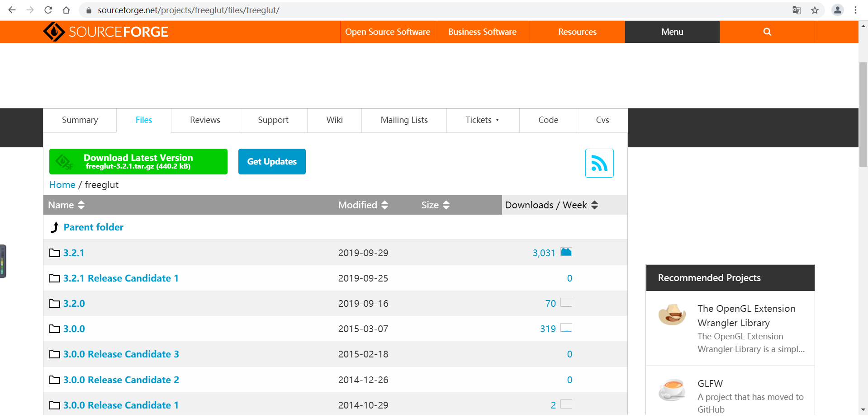The width and height of the screenshot is (868, 418).
Task: Click the Download Latest Version button
Action: point(138,161)
